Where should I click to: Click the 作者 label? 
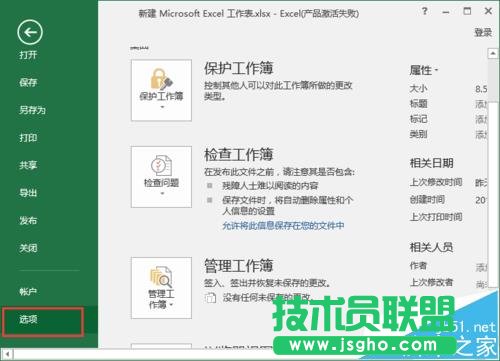418,266
